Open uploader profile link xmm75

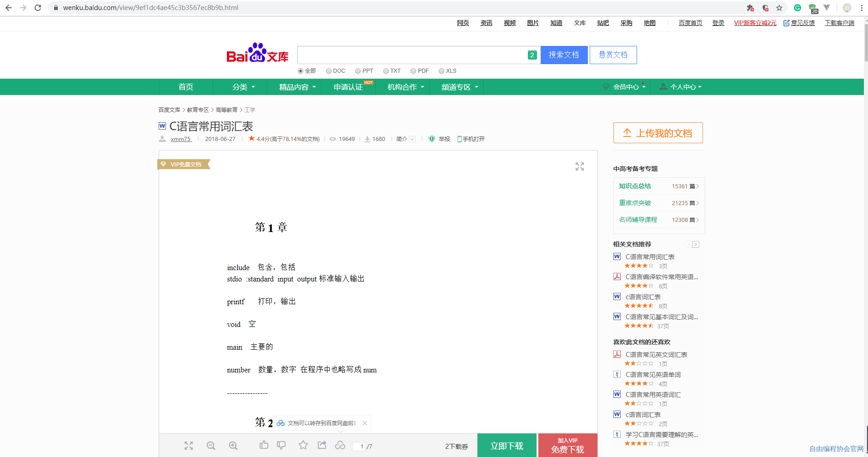pos(181,139)
